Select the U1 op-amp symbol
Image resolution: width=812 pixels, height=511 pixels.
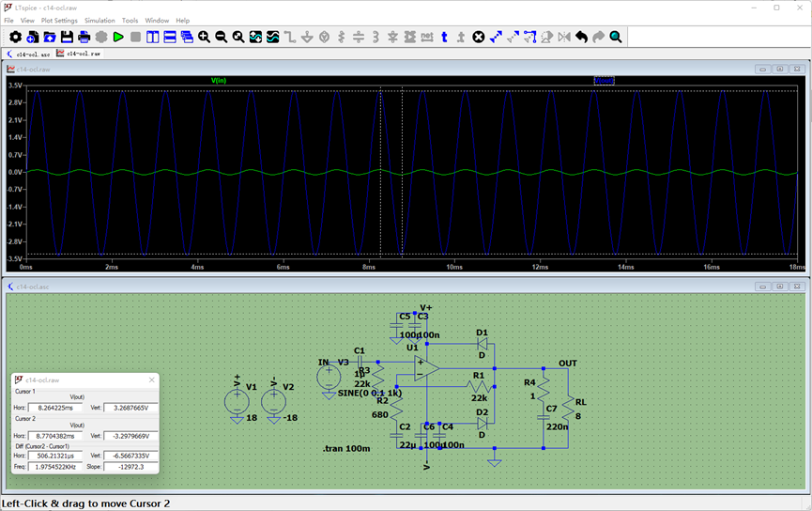coord(427,368)
